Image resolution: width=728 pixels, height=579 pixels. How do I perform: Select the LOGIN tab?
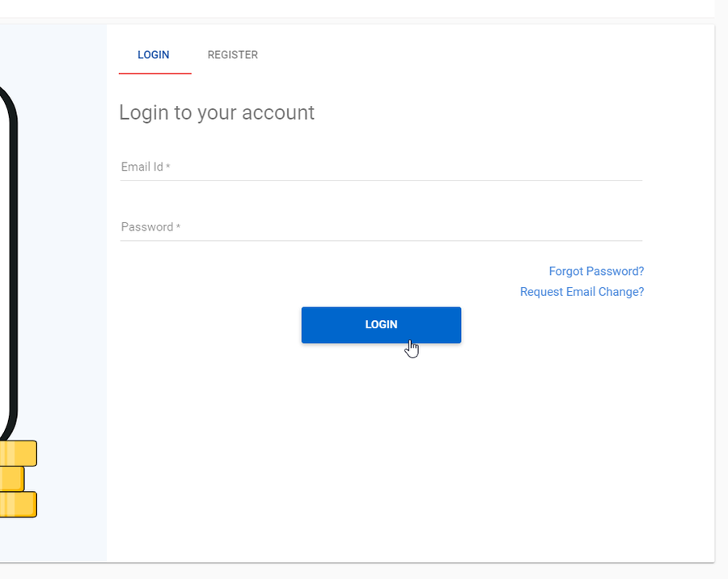[154, 55]
